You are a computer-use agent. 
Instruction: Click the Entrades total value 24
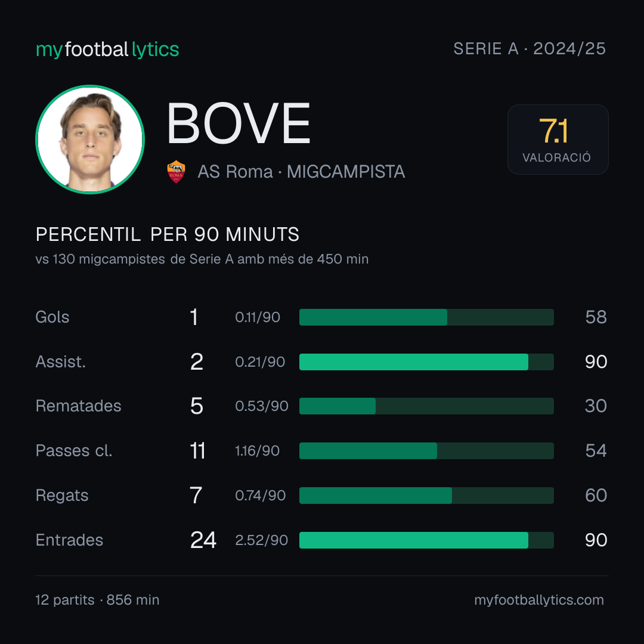[x=203, y=540]
